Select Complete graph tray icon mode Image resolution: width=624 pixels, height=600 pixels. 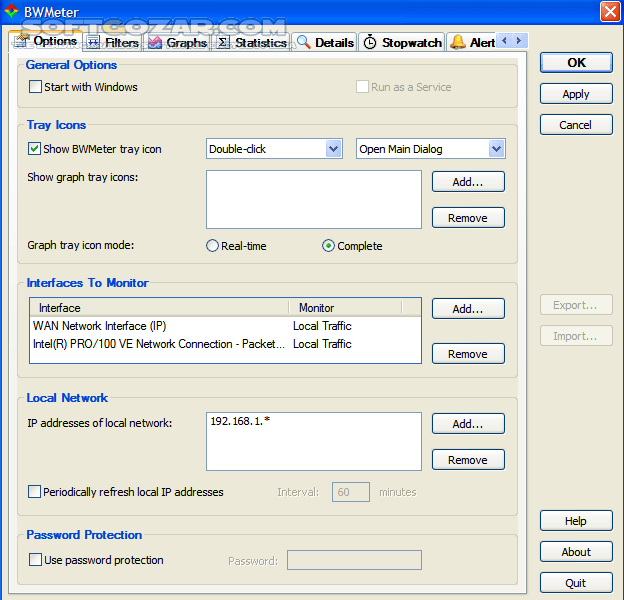click(328, 246)
